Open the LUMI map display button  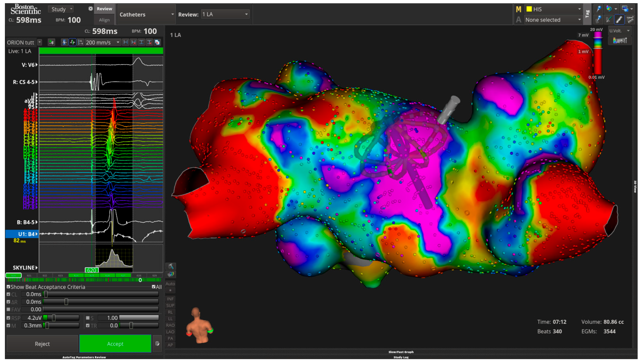click(620, 40)
